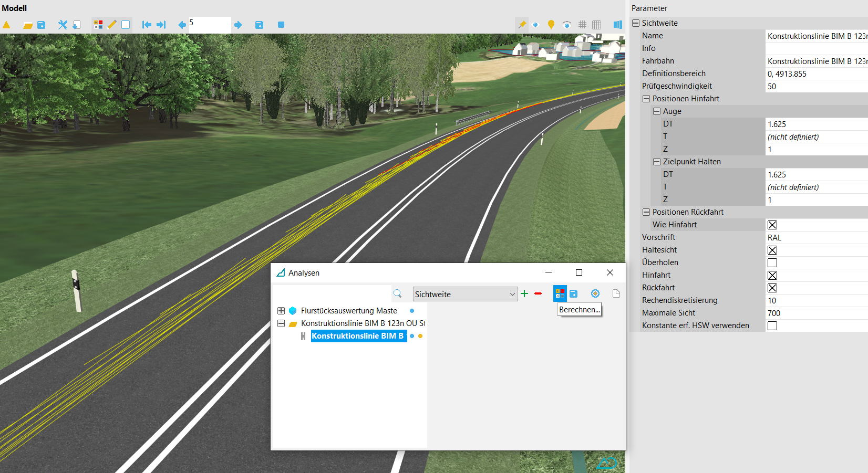
Task: Enable Konstante erf. HSW verwenden checkbox
Action: point(772,325)
